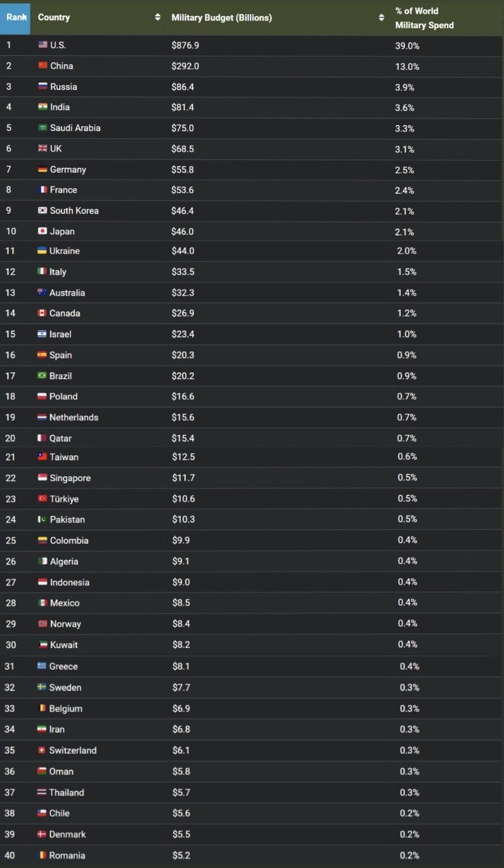Click the Ukraine flag icon
The height and width of the screenshot is (868, 504).
pyautogui.click(x=42, y=251)
